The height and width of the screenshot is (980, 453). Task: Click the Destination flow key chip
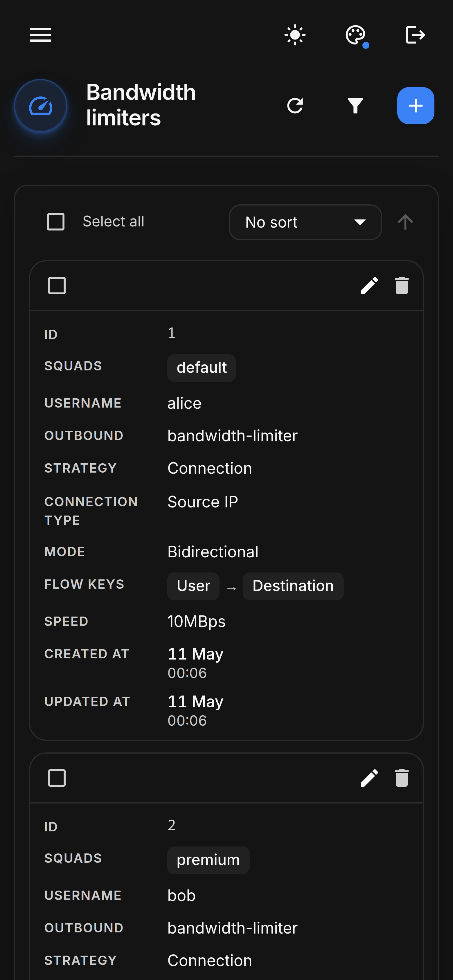point(293,586)
